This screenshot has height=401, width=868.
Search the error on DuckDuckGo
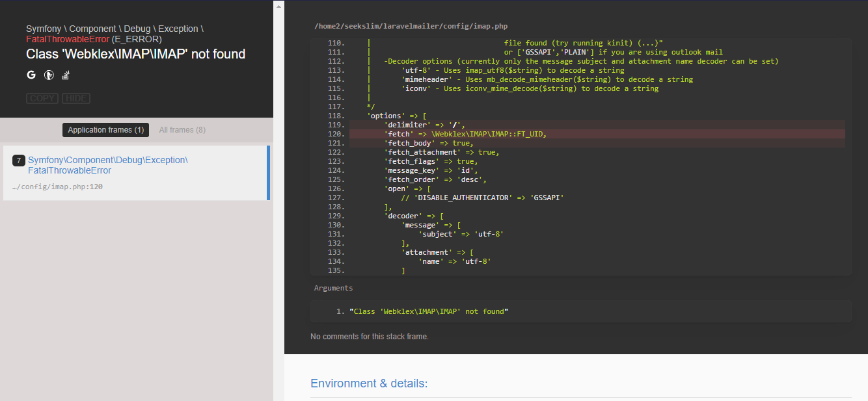[48, 75]
